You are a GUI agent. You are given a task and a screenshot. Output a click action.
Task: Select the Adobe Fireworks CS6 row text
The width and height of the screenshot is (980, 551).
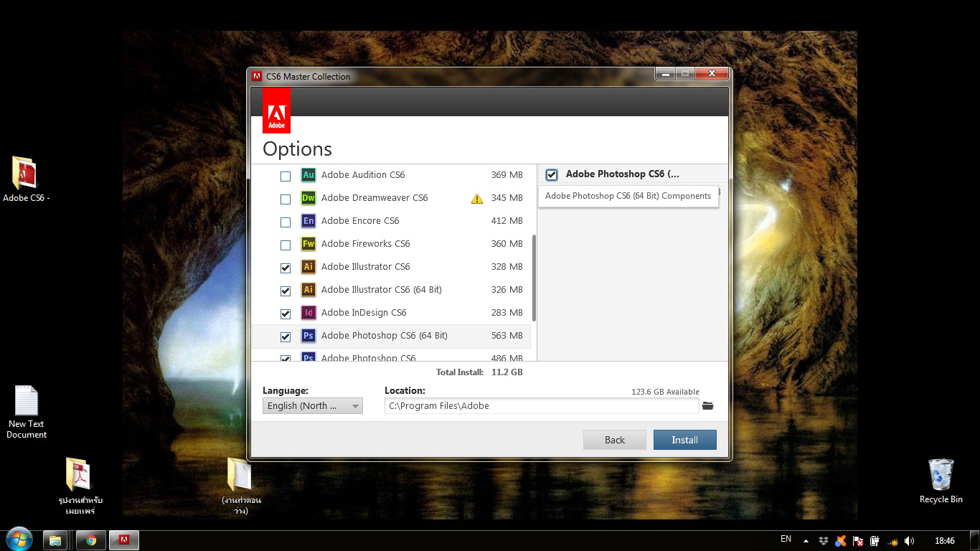(x=366, y=244)
